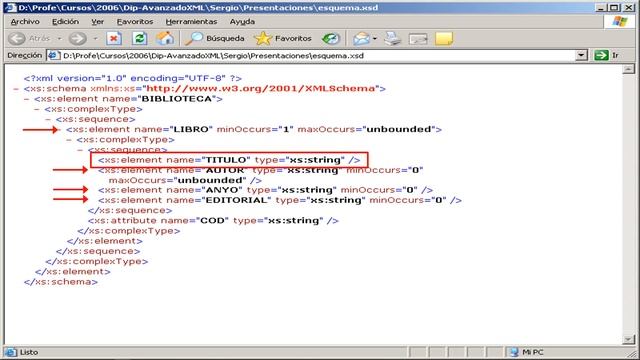This screenshot has width=640, height=360.
Task: Open the Herramientas menu
Action: 191,22
